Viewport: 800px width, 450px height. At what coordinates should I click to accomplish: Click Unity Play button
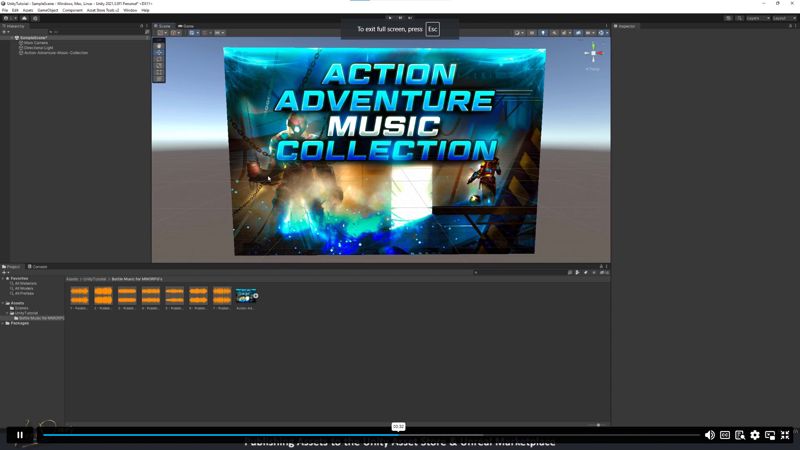point(390,18)
